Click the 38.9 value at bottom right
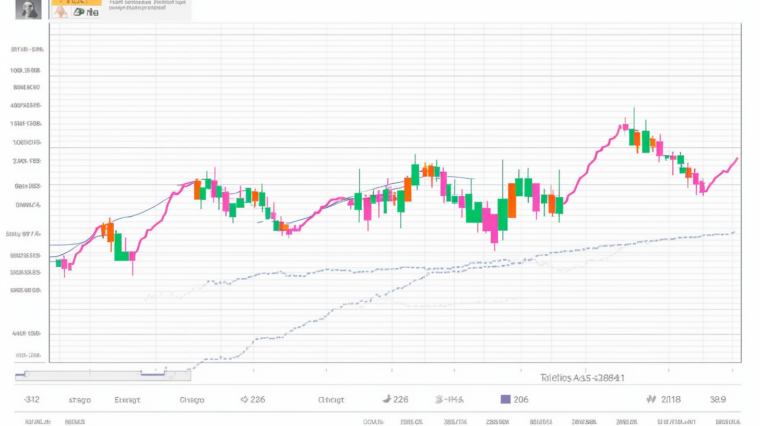The image size is (760, 426). tap(718, 399)
